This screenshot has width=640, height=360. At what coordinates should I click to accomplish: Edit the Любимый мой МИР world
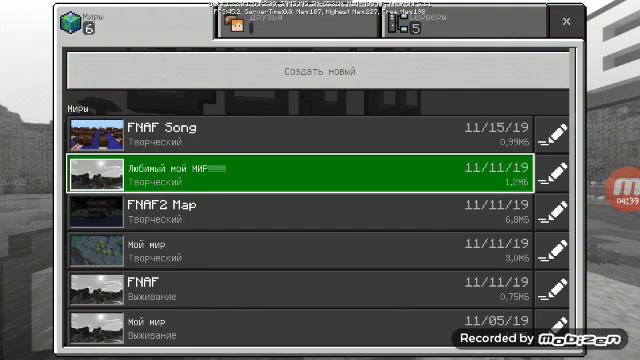(x=552, y=173)
